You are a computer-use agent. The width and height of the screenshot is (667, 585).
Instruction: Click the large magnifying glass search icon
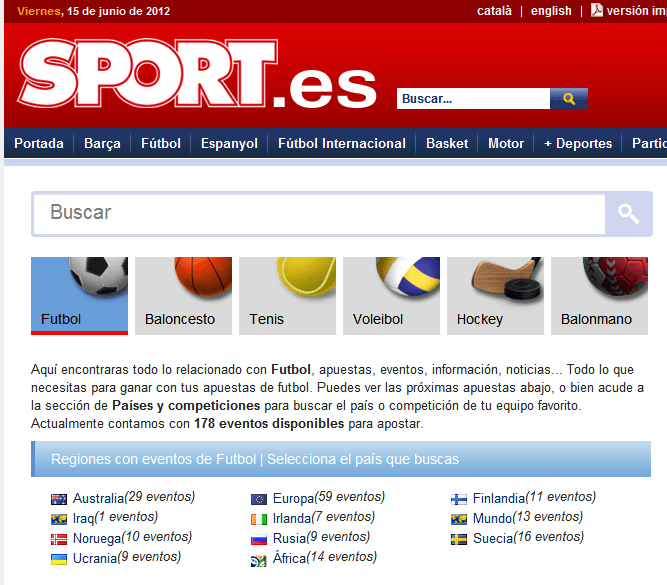628,213
